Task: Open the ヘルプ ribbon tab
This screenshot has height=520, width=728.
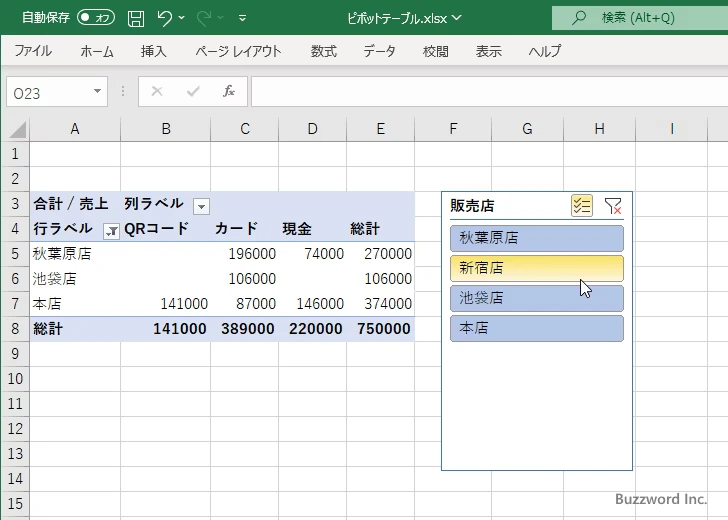Action: 545,51
